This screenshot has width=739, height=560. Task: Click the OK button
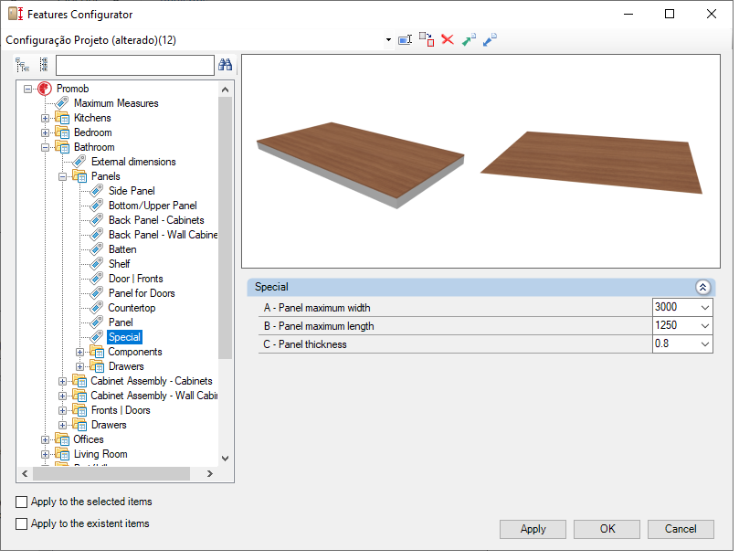[x=607, y=529]
